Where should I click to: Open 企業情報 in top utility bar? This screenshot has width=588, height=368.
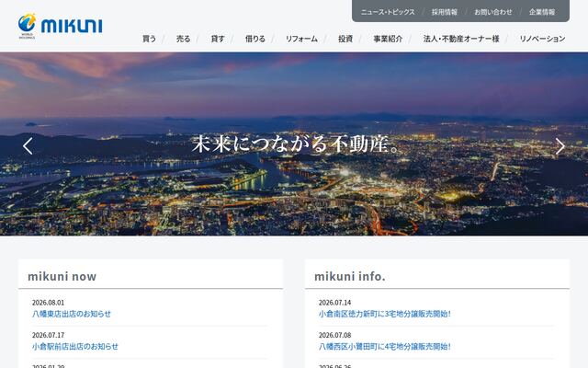[542, 12]
